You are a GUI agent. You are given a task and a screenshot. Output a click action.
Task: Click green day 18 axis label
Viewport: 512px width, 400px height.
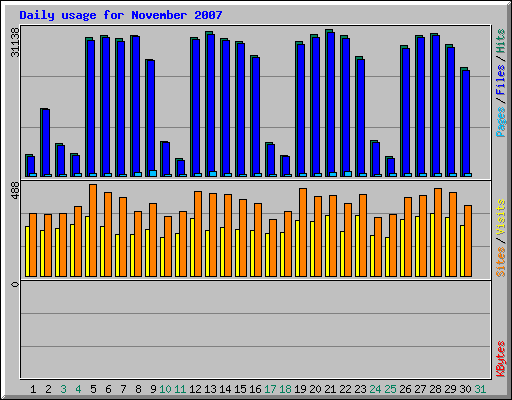[x=285, y=389]
